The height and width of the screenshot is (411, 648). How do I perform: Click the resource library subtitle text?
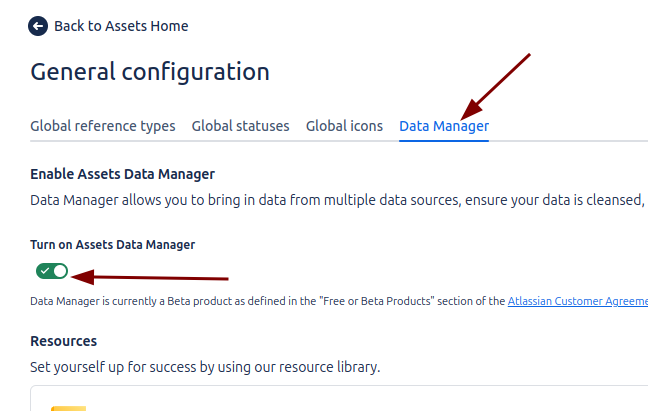click(205, 367)
